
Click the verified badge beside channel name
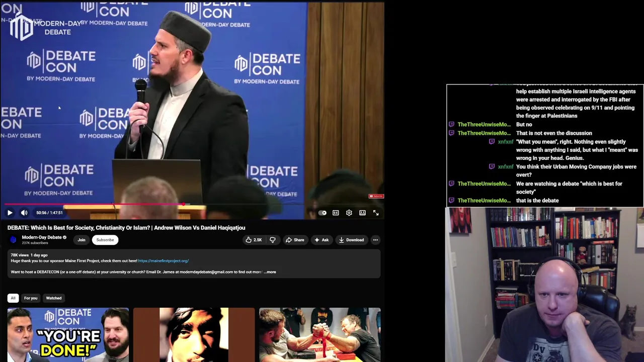tap(64, 237)
